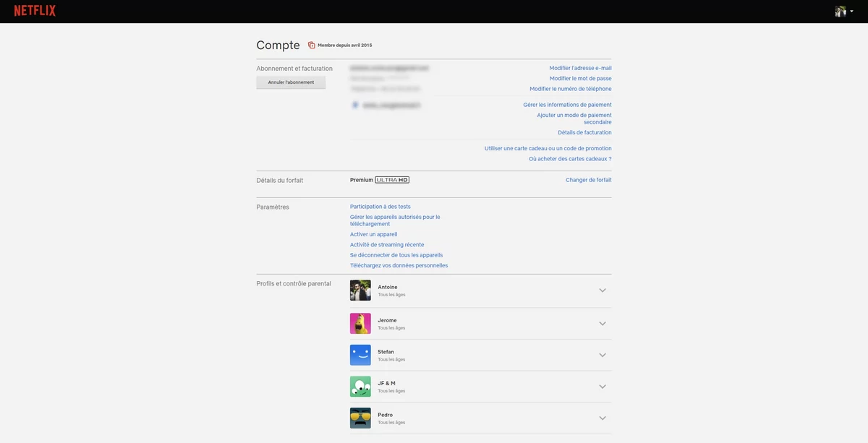This screenshot has width=868, height=443.
Task: Expand the Pedro profile chevron
Action: pyautogui.click(x=603, y=418)
